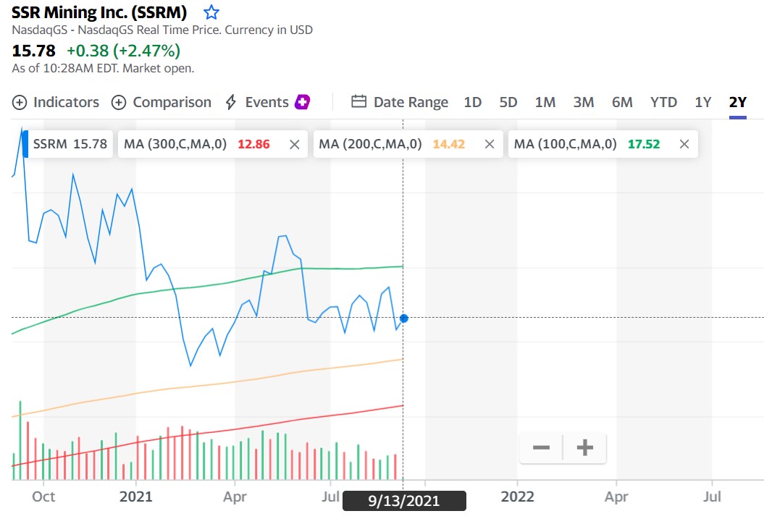
Task: Remove the MA 200 indicator
Action: point(490,144)
